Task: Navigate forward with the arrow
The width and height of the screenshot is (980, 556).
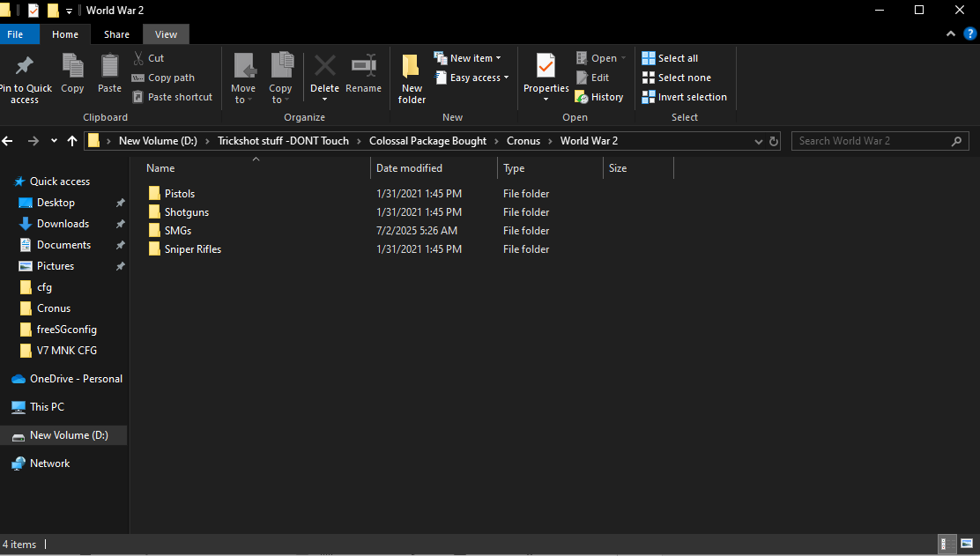Action: [33, 141]
